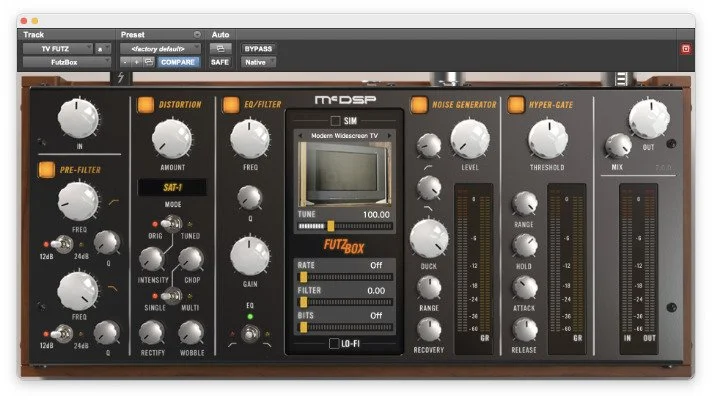Click the EQ/Filter FREQ knob
This screenshot has width=712, height=400.
250,139
